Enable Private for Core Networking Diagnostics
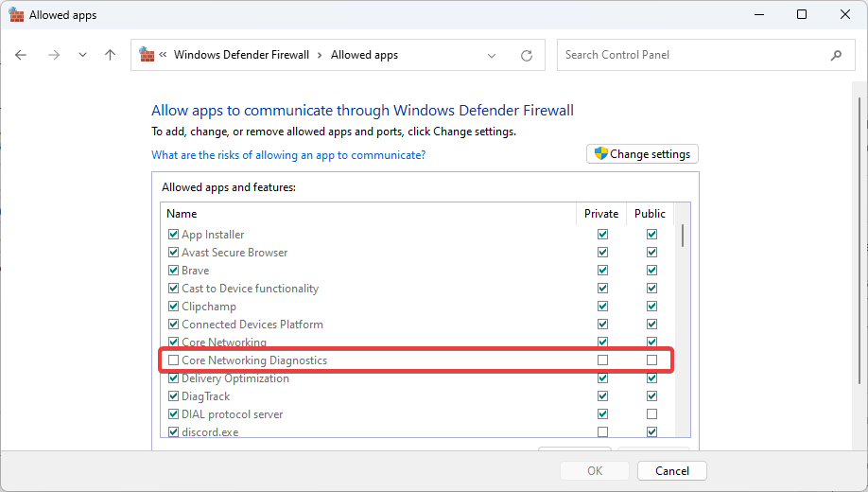The image size is (868, 492). pos(603,360)
